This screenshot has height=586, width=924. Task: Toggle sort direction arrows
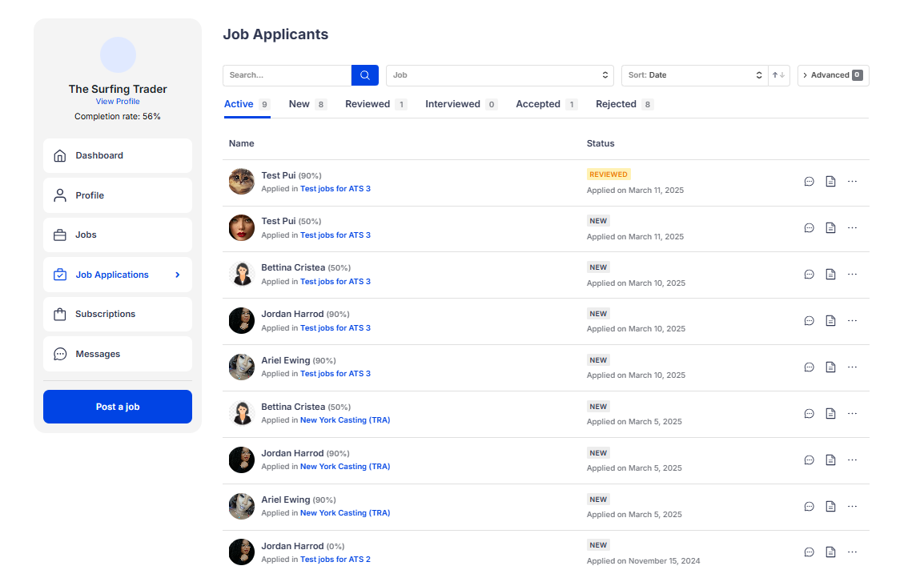pos(778,75)
